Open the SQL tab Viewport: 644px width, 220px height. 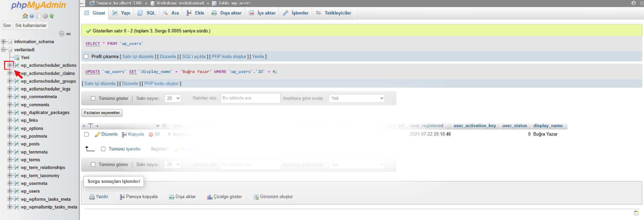[x=146, y=13]
